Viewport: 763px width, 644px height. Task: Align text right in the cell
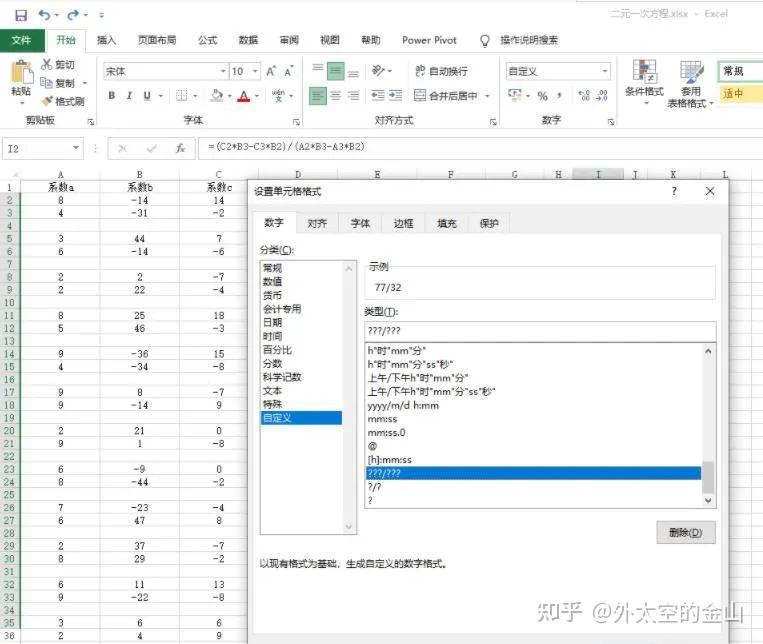tap(353, 95)
